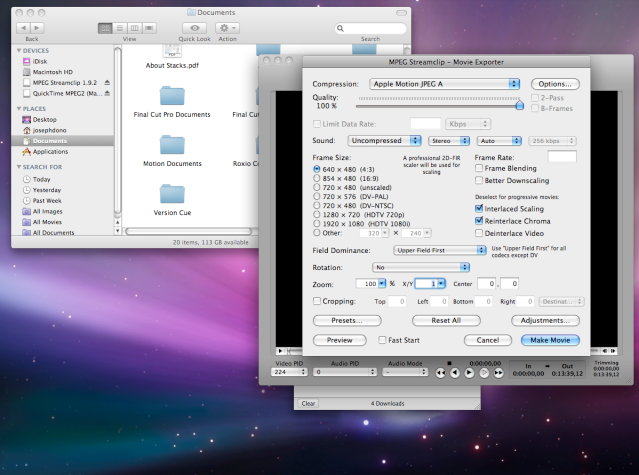
Task: Open Auto sample rate dropdown
Action: pyautogui.click(x=499, y=141)
